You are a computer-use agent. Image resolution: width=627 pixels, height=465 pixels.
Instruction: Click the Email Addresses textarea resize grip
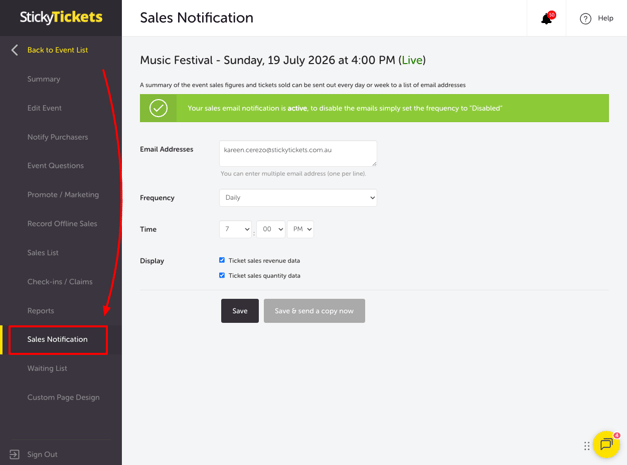coord(374,164)
